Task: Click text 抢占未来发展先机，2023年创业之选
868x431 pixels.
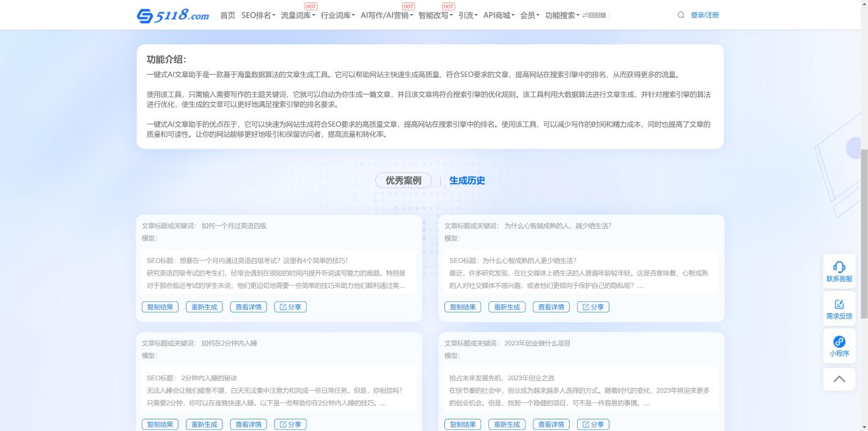Action: coord(502,378)
